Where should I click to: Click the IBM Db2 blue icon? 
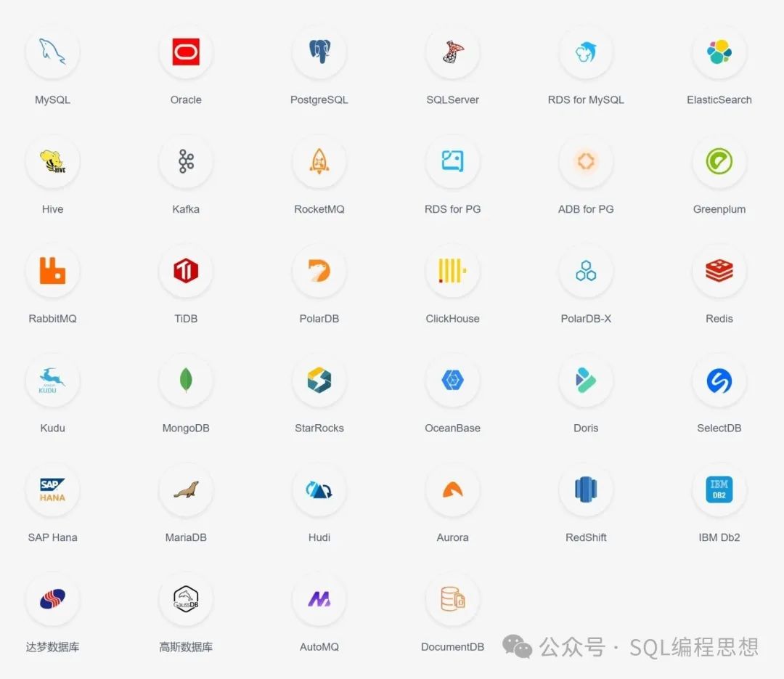click(x=719, y=489)
